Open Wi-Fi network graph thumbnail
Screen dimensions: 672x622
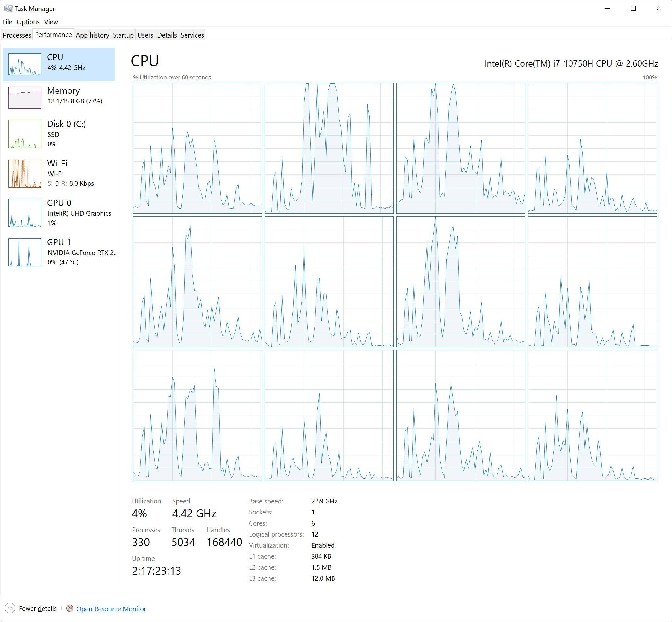[x=25, y=173]
